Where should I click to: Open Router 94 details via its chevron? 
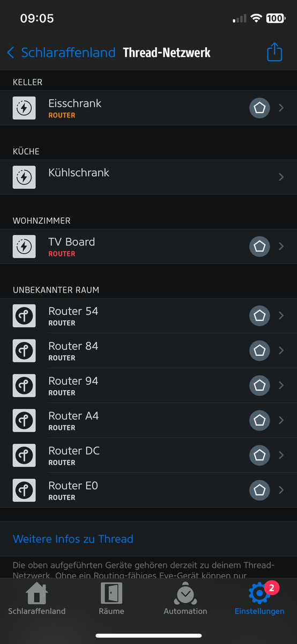[x=281, y=385]
